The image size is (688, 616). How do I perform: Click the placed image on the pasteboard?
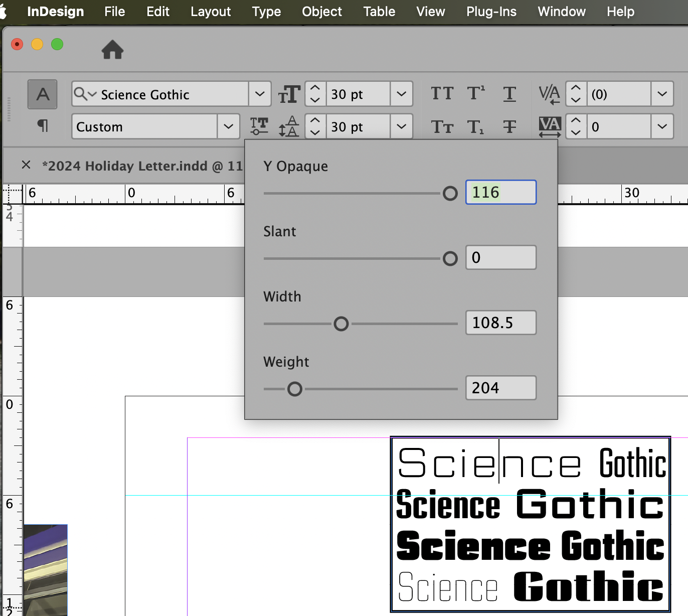pyautogui.click(x=45, y=570)
